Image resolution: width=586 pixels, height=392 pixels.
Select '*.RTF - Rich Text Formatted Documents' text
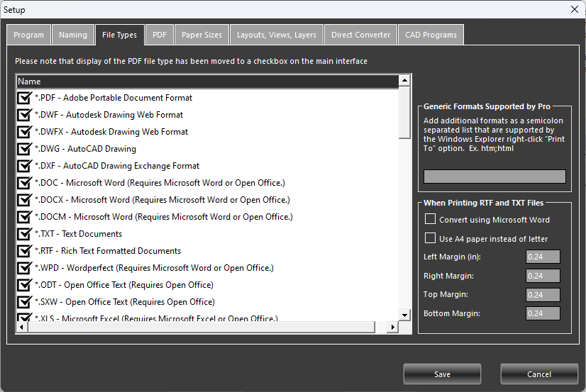[x=108, y=251]
